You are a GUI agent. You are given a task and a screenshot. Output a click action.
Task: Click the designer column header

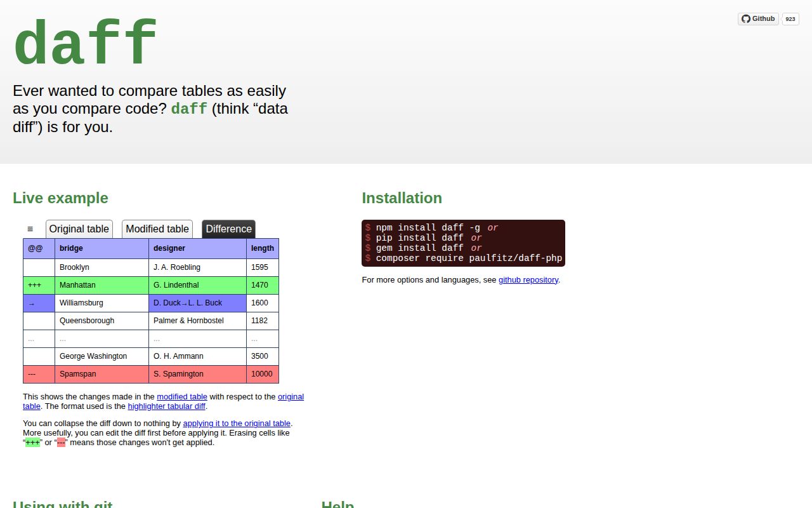[198, 249]
